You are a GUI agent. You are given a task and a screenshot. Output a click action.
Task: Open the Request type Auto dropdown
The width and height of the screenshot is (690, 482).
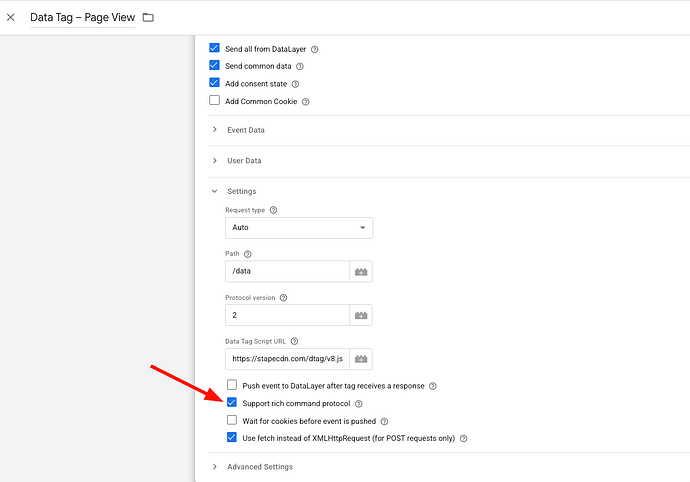click(299, 228)
